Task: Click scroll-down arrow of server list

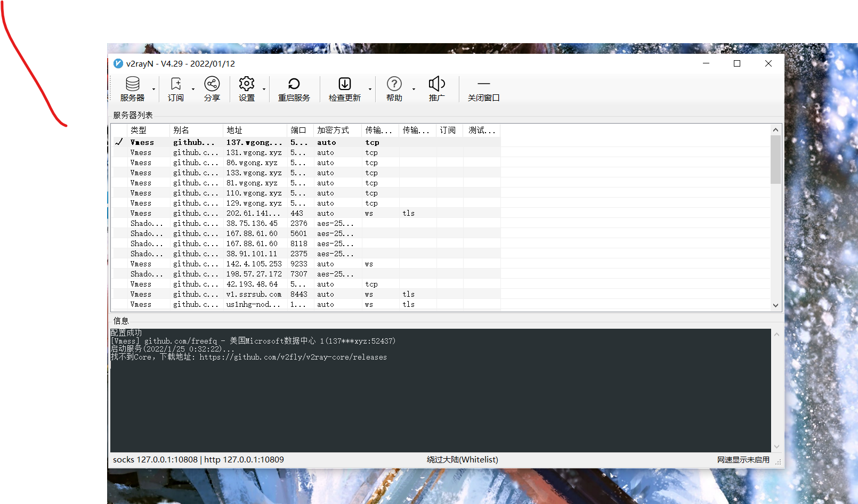Action: tap(775, 305)
